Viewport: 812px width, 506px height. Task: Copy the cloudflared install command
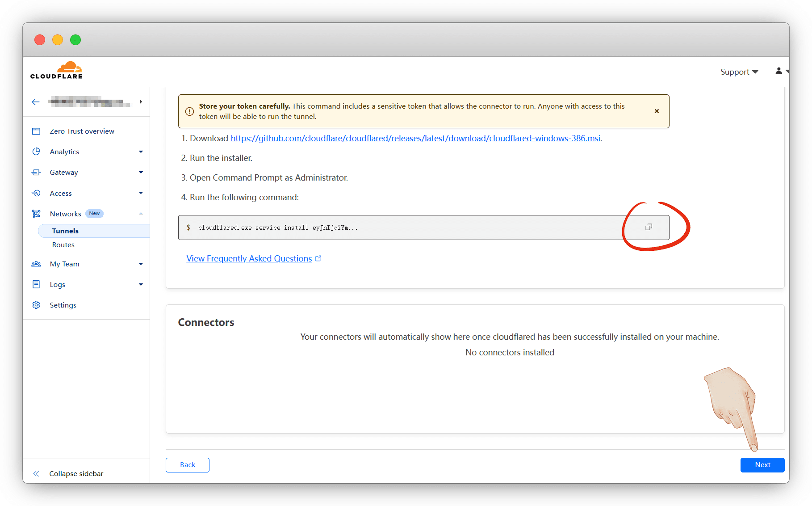pyautogui.click(x=649, y=227)
